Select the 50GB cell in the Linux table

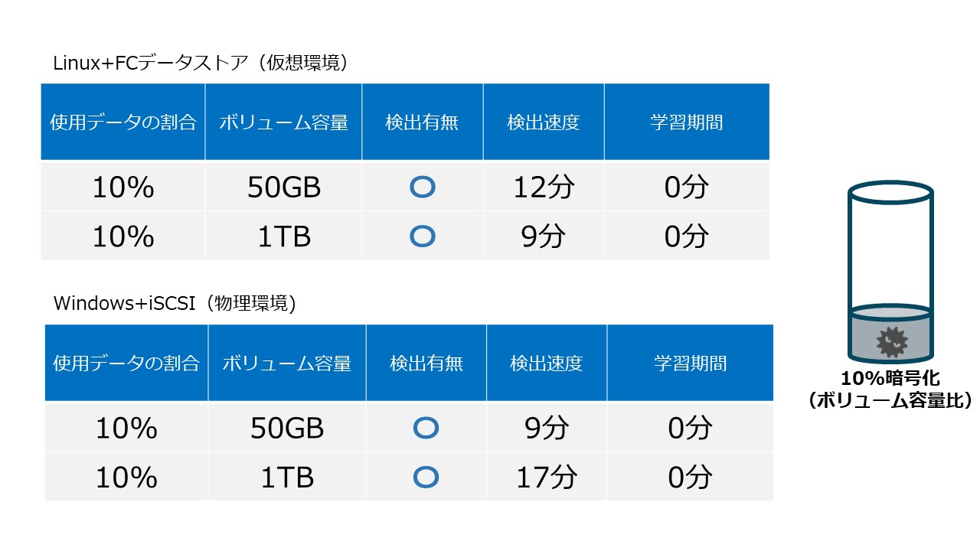[x=284, y=187]
